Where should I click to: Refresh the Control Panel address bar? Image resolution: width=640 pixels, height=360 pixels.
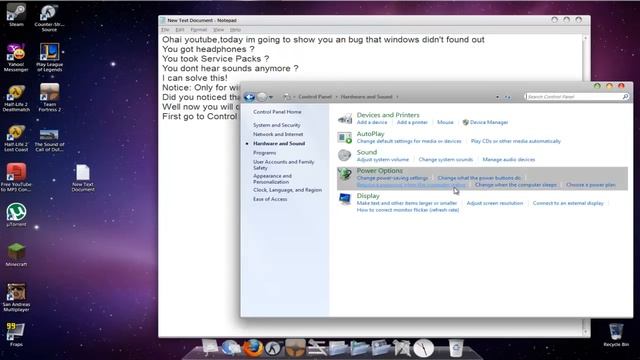tap(507, 97)
